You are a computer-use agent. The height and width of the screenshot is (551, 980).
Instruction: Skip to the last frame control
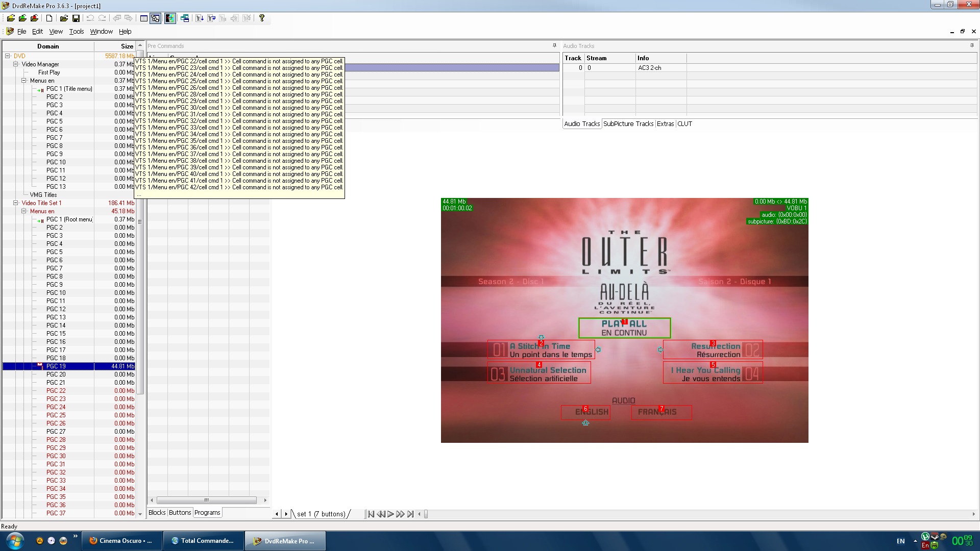(410, 514)
